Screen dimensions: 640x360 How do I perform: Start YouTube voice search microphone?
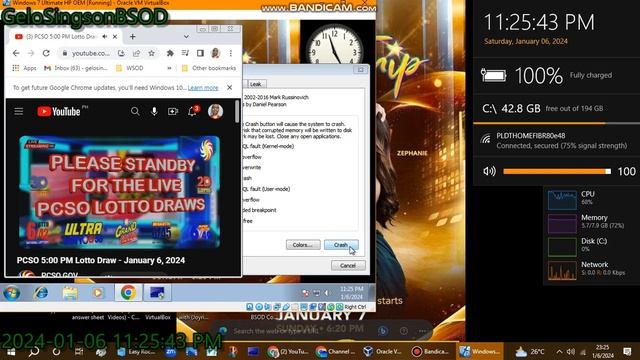coord(154,111)
